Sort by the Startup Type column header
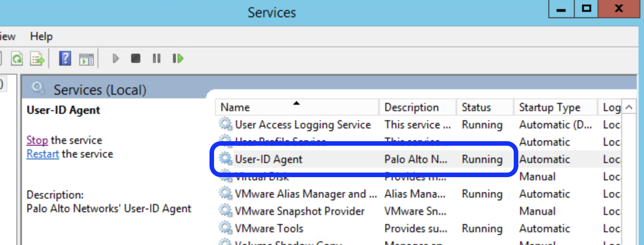 [555, 107]
